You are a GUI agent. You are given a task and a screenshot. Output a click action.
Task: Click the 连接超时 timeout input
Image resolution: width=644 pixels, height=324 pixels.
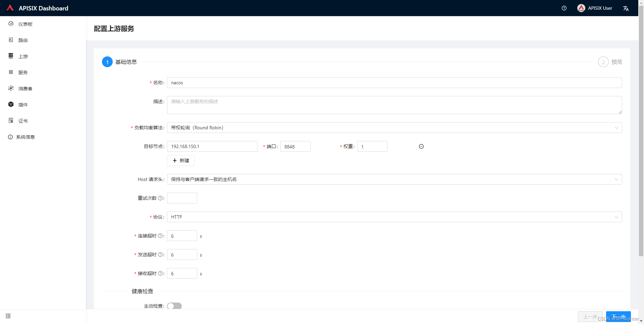click(182, 236)
